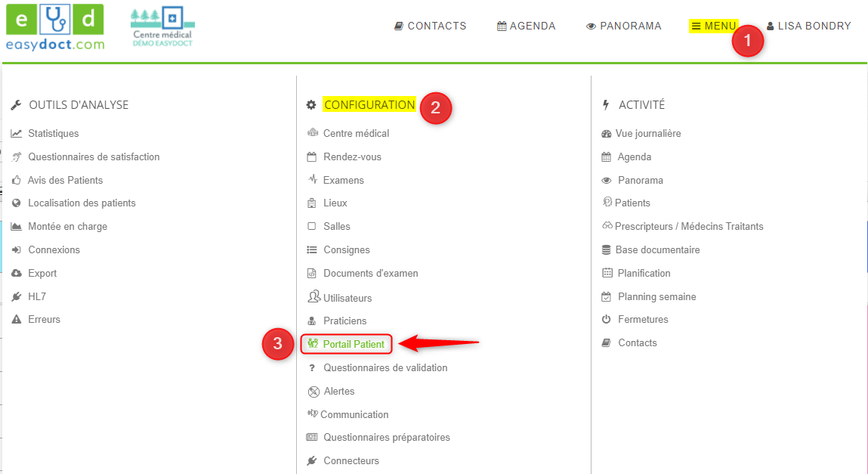The height and width of the screenshot is (474, 868).
Task: Open the Portail Patient configuration link
Action: click(x=353, y=345)
